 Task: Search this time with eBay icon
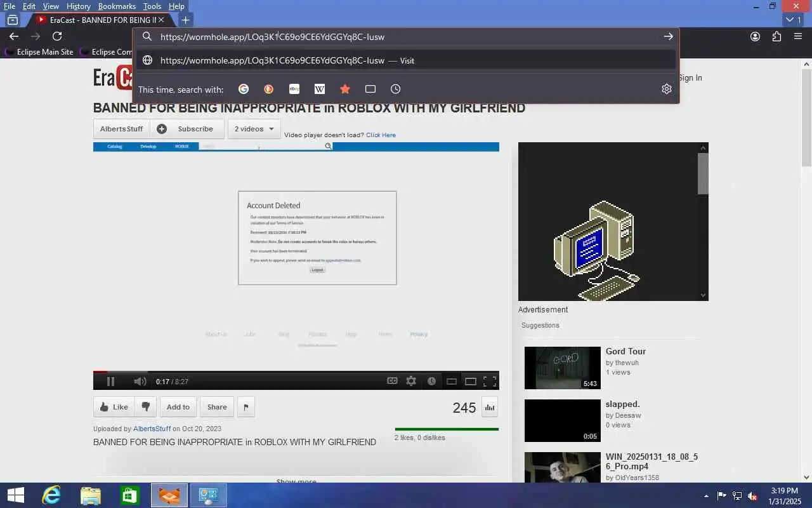coord(294,89)
